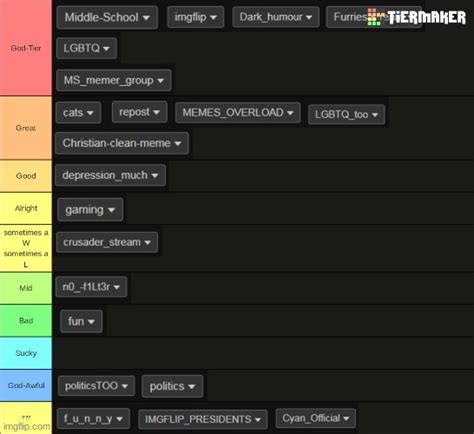The height and width of the screenshot is (434, 474).
Task: Open the Cyan_Official dropdown
Action: point(316,418)
